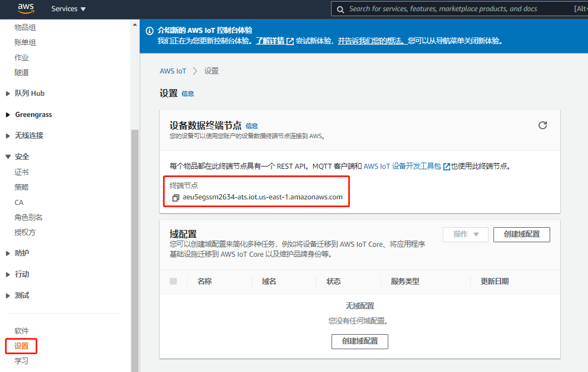Expand the Greengrass section

tap(29, 115)
